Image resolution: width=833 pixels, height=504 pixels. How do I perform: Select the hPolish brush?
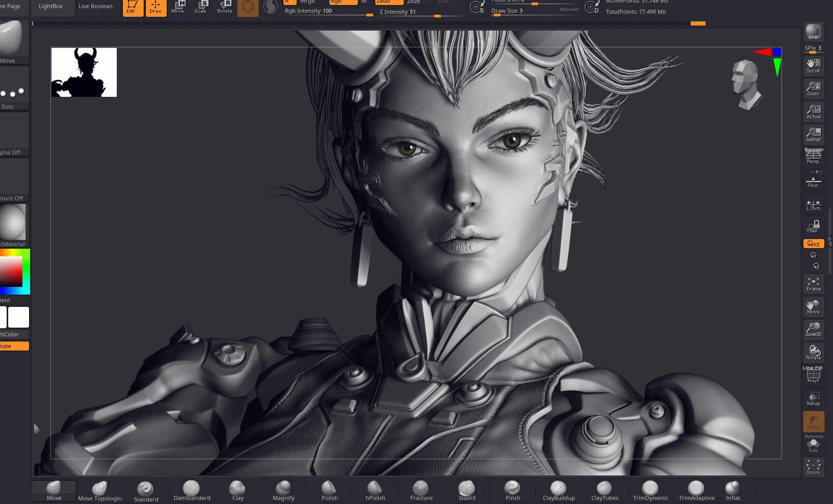pos(375,491)
